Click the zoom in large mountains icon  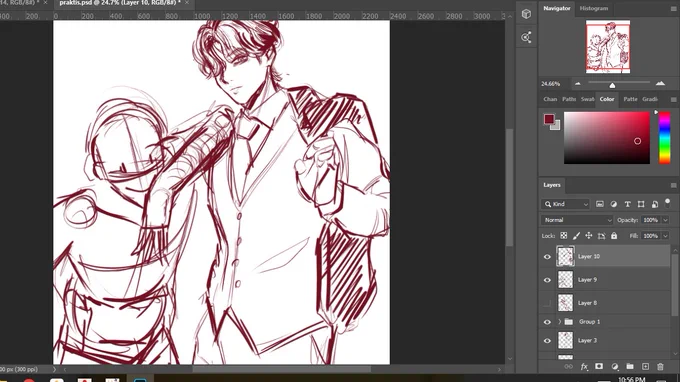660,83
